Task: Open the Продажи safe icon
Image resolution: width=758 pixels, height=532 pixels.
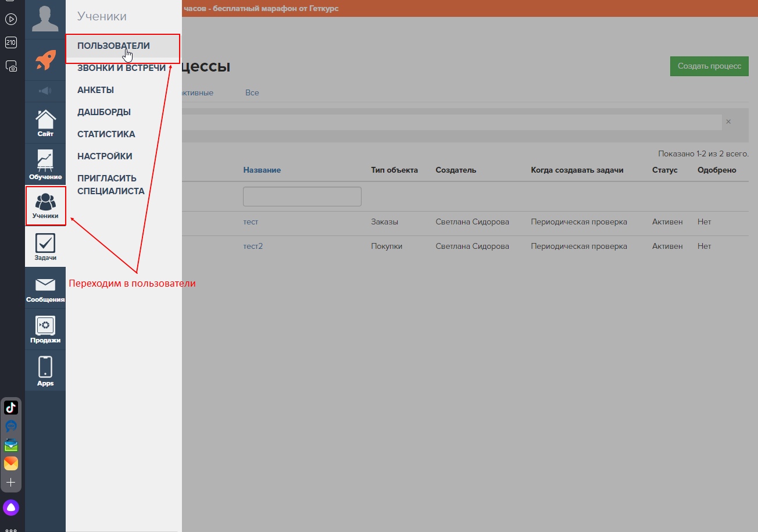Action: click(x=45, y=329)
